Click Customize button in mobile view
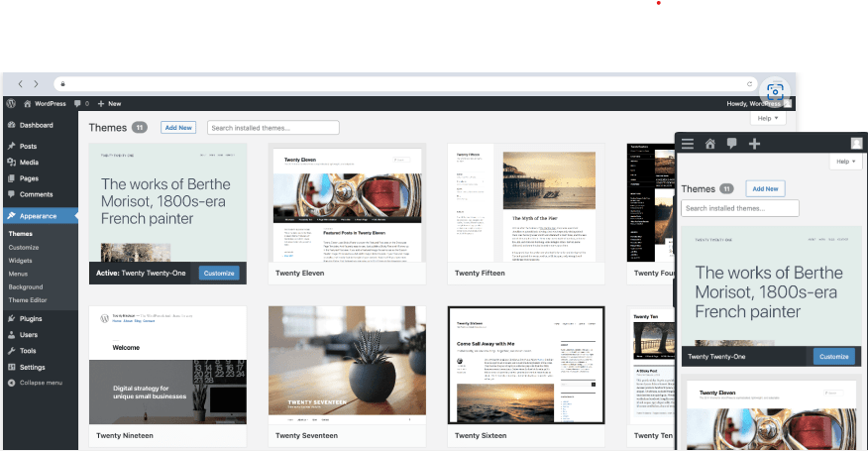Screen dimensions: 868x451 [x=833, y=356]
